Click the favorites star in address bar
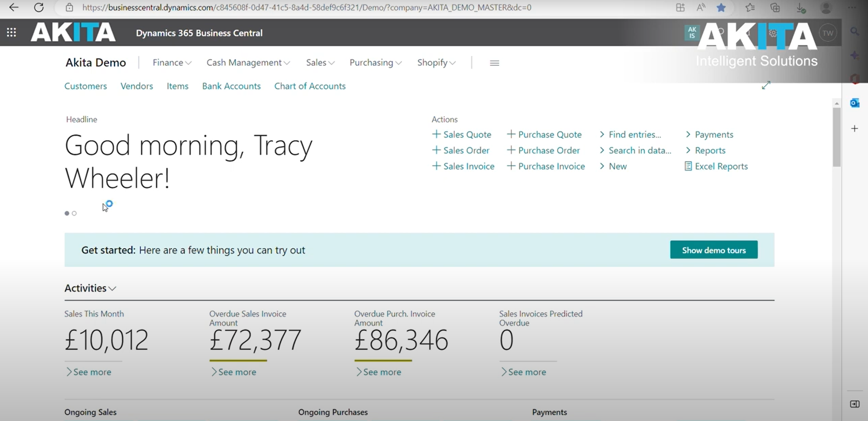 point(721,7)
